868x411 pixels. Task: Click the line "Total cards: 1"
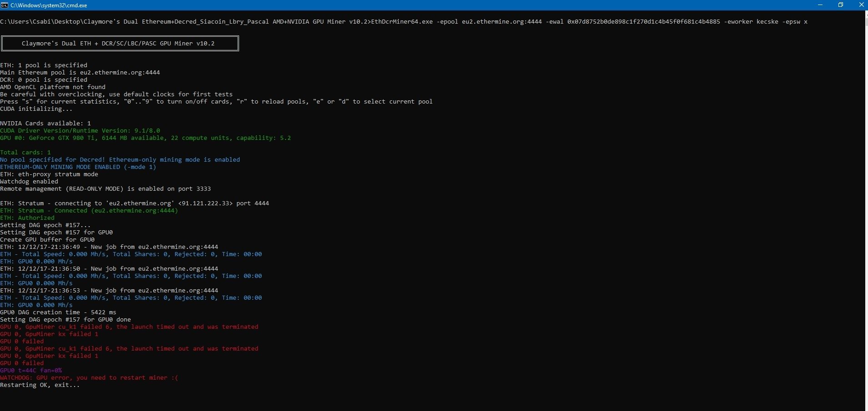(25, 153)
